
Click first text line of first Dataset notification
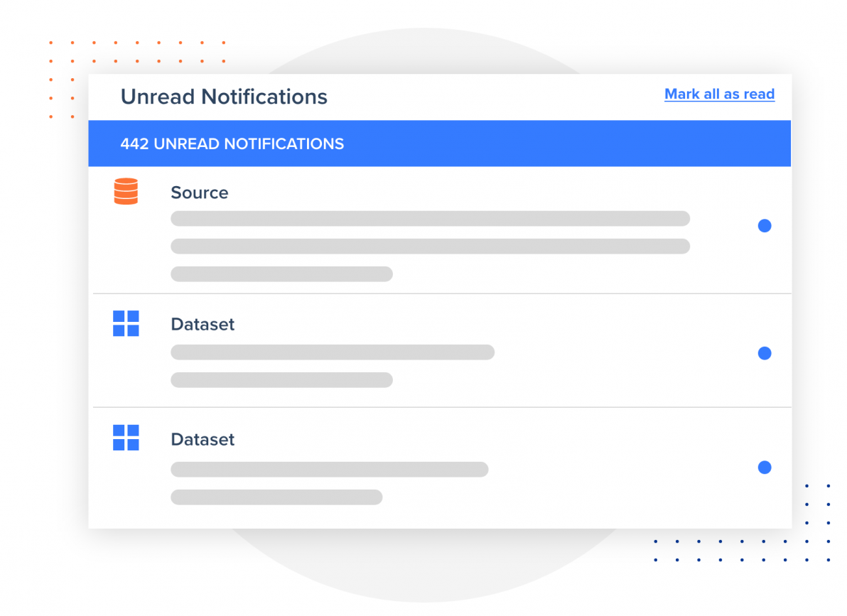tap(332, 352)
